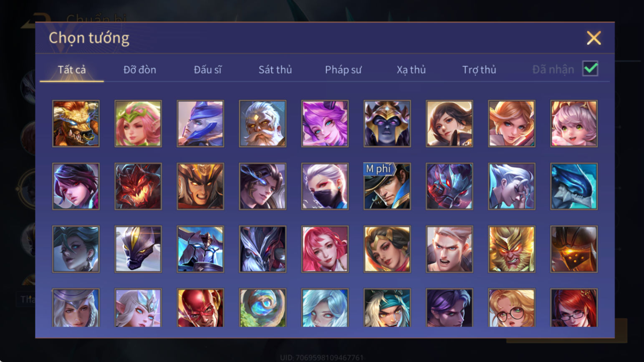
Task: Show the Pháp sư hero category
Action: coord(343,70)
